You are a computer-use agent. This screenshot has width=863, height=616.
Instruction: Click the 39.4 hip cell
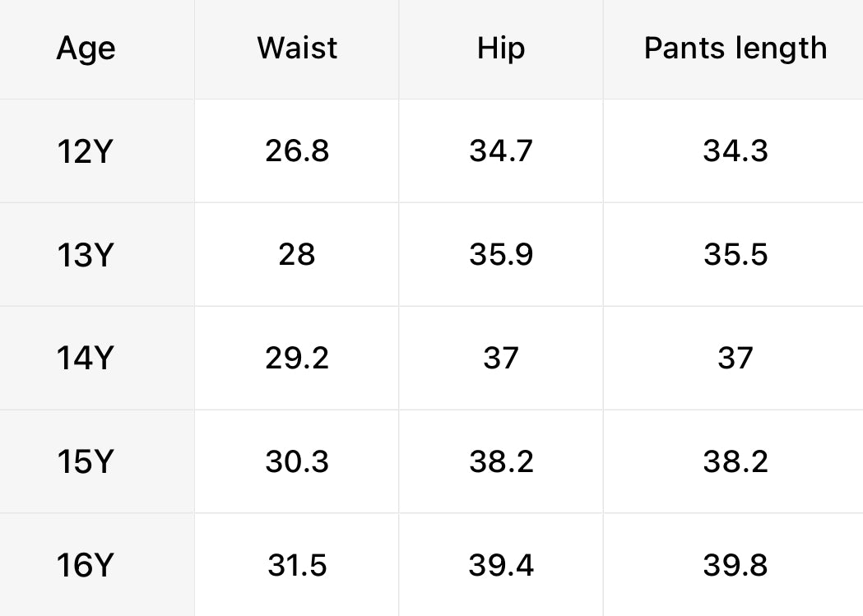click(501, 565)
